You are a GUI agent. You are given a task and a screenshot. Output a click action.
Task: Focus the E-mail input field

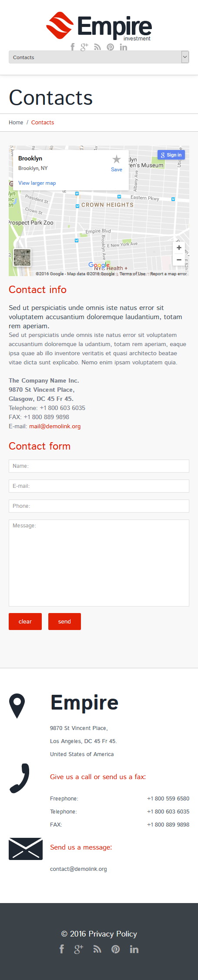[x=99, y=486]
